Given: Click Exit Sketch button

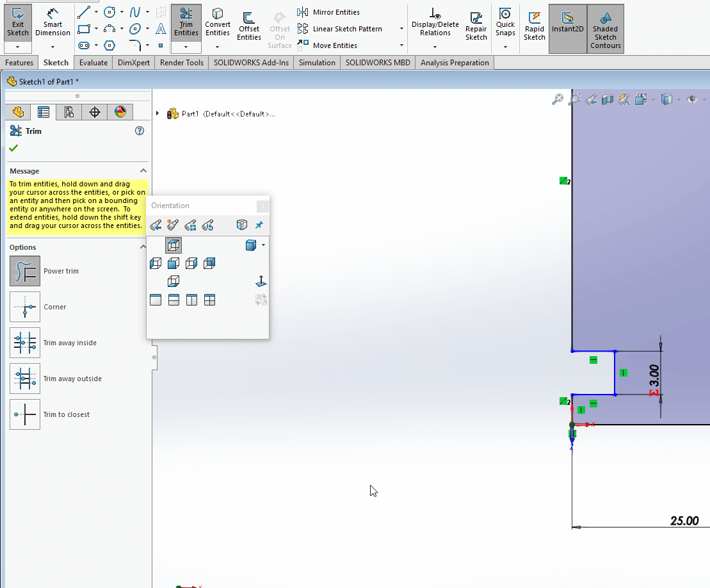Looking at the screenshot, I should point(18,22).
